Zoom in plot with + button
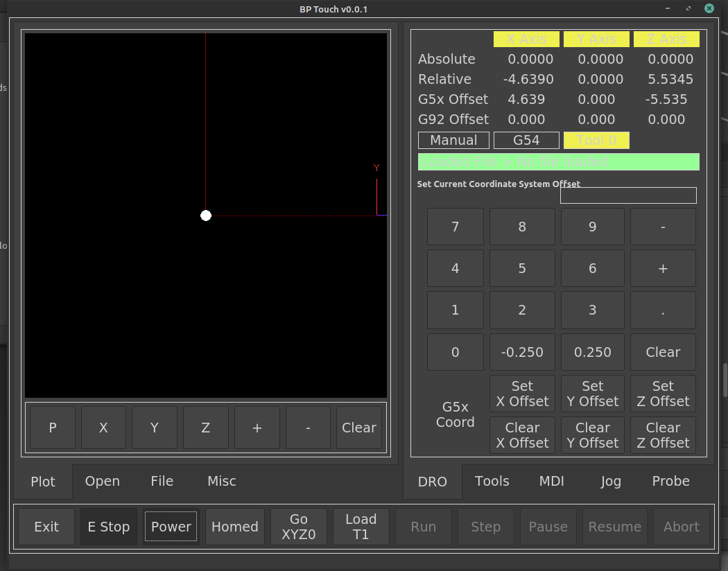The height and width of the screenshot is (571, 728). coord(257,428)
